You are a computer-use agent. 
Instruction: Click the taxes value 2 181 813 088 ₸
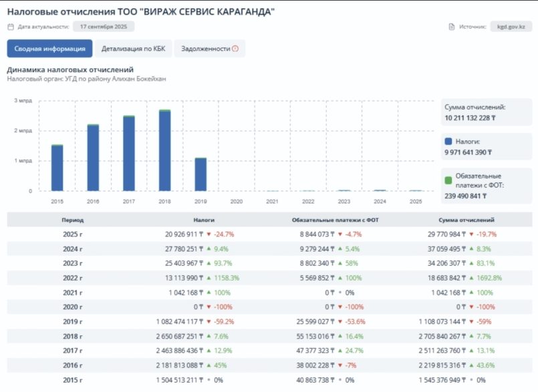180,365
